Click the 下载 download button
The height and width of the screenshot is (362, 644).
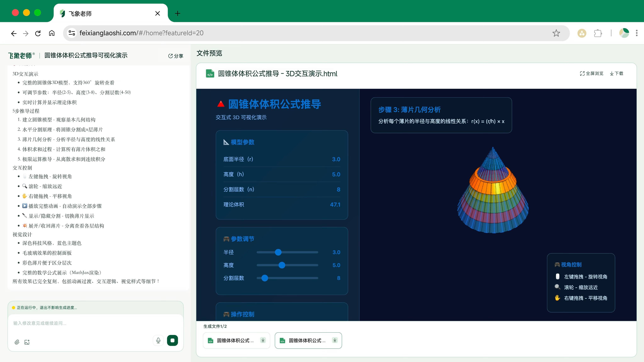pyautogui.click(x=616, y=73)
